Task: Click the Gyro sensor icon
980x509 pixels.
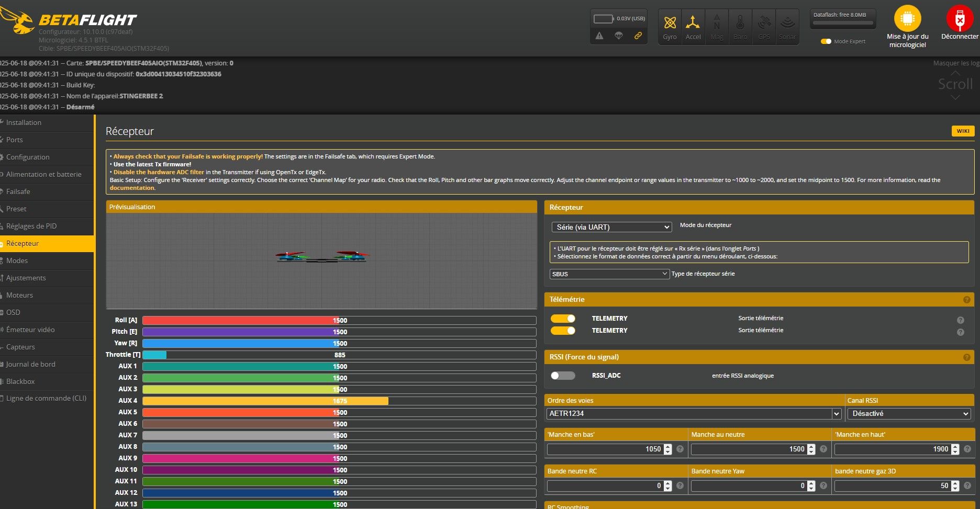Action: click(670, 23)
